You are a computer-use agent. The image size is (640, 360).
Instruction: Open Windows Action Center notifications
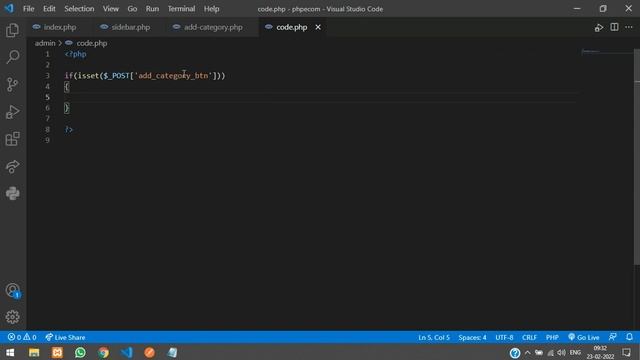(x=627, y=353)
